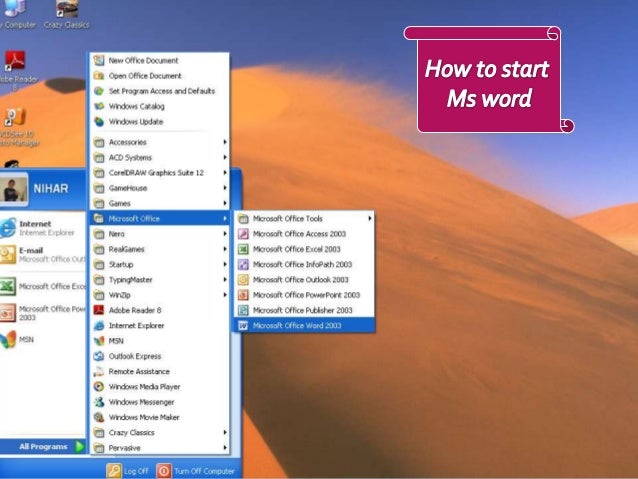Click the Windows Media Player icon

[99, 387]
